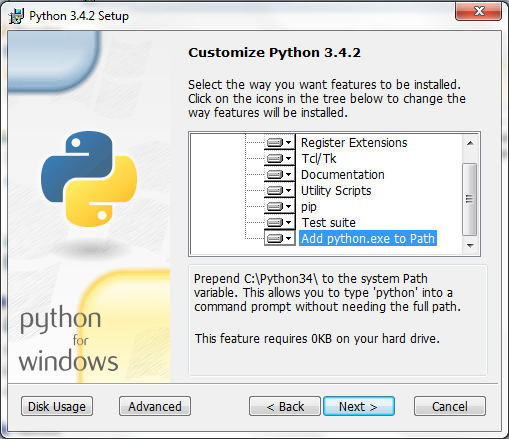Click the setup installer icon in title bar
This screenshot has width=509, height=439.
[16, 16]
